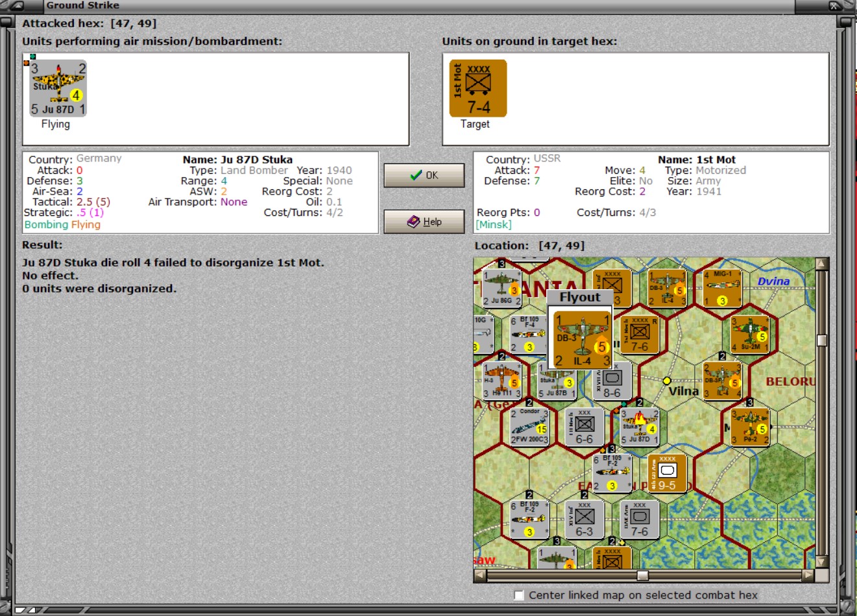Click the 'Flyout' popup header

[x=580, y=297]
